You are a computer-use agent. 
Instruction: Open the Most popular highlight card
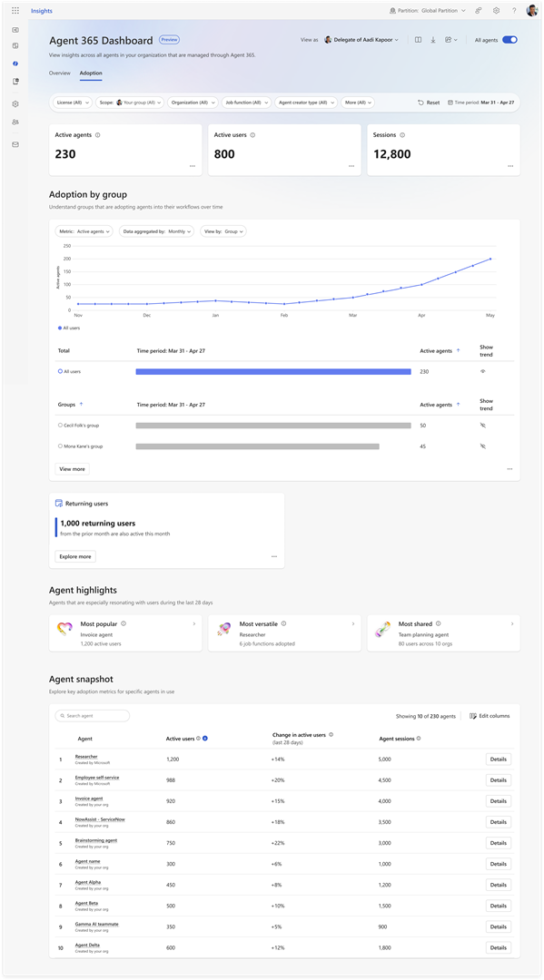(125, 633)
